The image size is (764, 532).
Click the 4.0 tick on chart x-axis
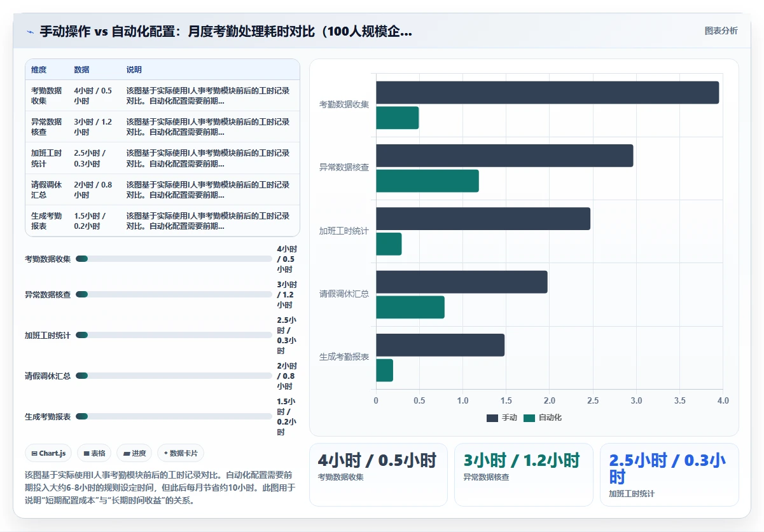pyautogui.click(x=723, y=400)
